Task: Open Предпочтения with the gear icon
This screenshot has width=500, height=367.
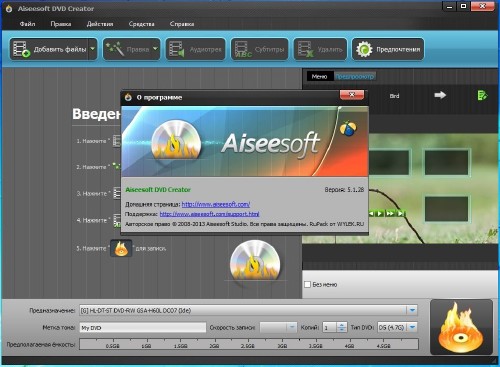Action: pos(388,49)
